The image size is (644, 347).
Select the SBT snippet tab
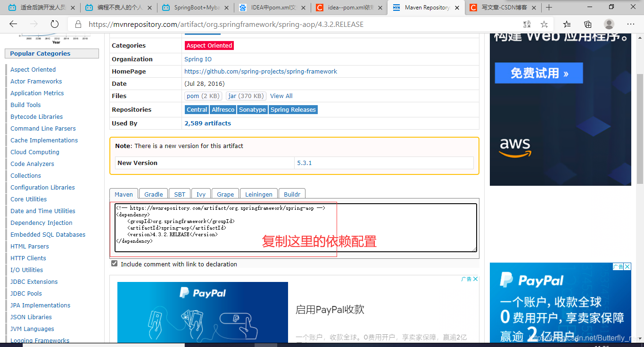pos(180,194)
